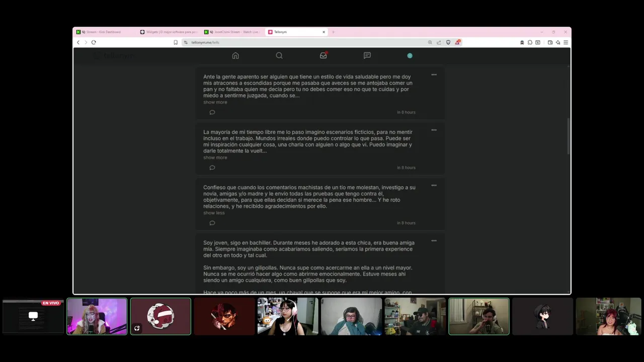Screen dimensions: 644x362
Task: Select participant wearing sunglasses and cap
Action: pos(415,316)
